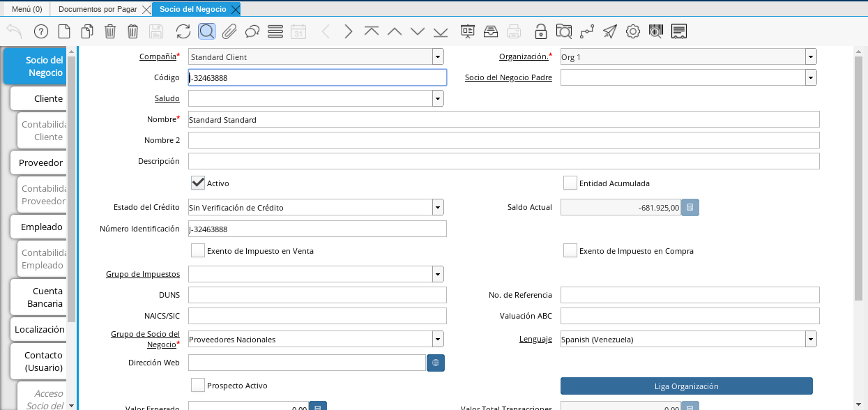
Task: Enable the Entidad Acumulada checkbox
Action: 570,183
